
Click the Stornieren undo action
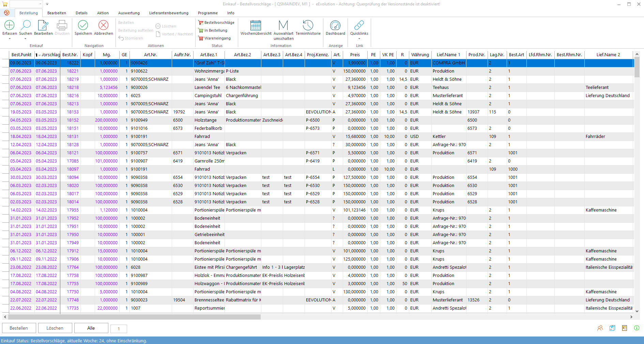coord(131,38)
